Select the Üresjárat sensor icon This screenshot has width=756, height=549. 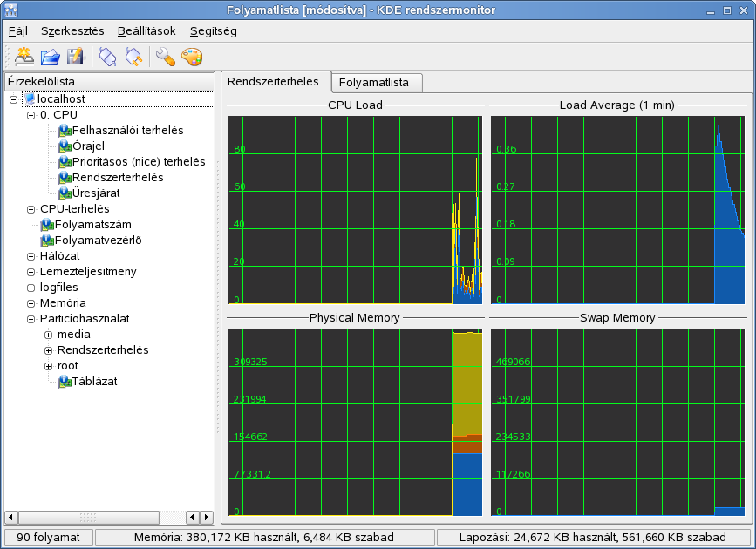[65, 193]
